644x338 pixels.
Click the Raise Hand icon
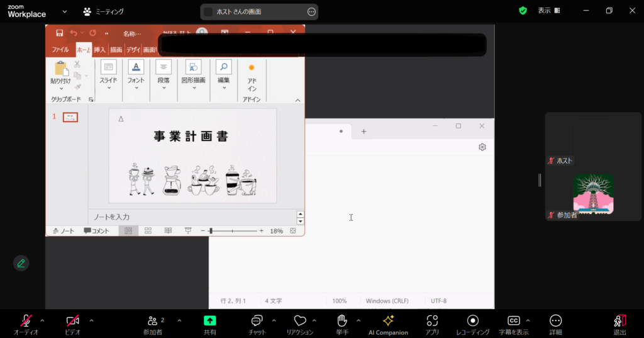pos(342,321)
